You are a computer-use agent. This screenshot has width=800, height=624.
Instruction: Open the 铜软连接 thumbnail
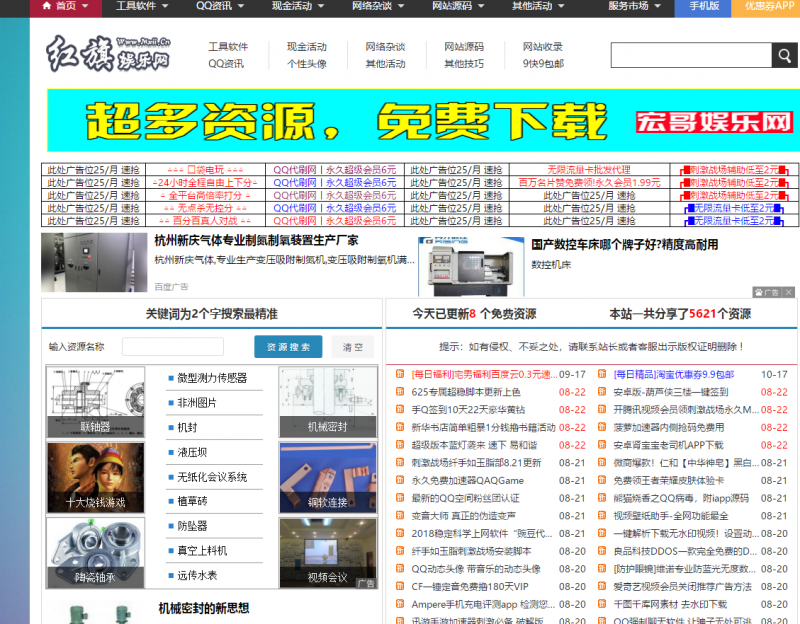[x=328, y=478]
